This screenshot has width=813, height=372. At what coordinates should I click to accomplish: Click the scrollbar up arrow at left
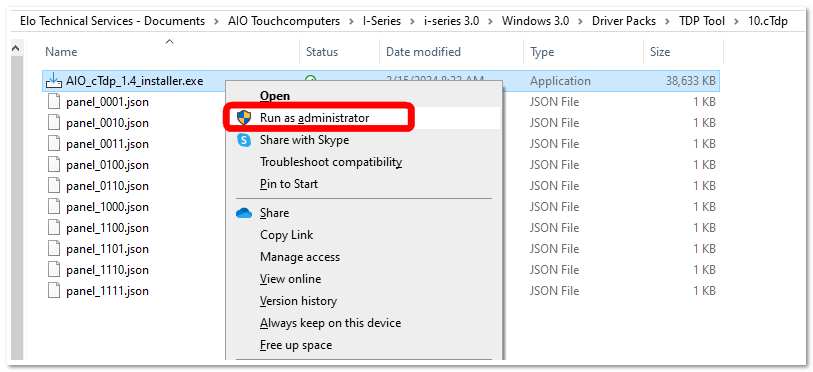16,48
